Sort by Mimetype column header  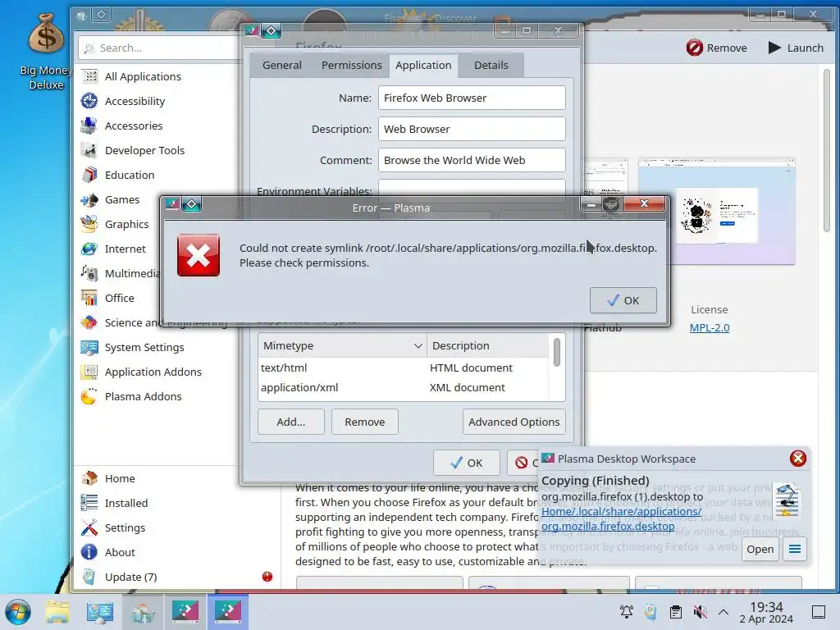point(342,346)
